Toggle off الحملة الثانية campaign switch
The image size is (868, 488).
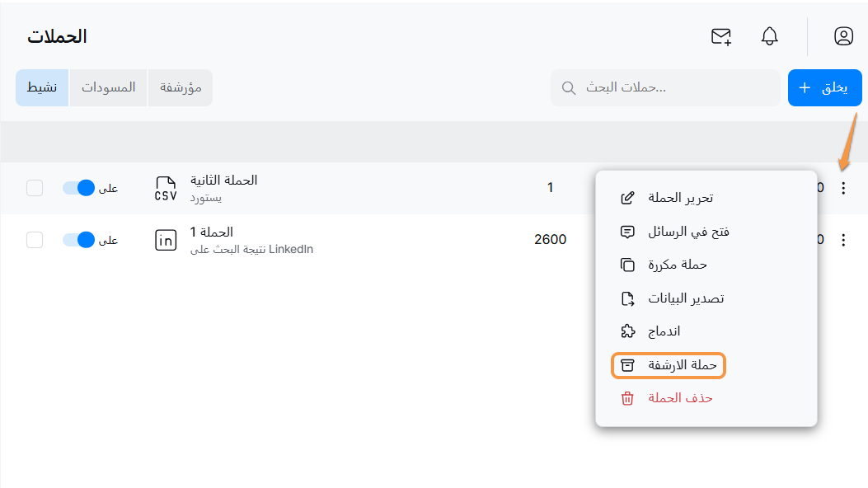click(x=80, y=188)
